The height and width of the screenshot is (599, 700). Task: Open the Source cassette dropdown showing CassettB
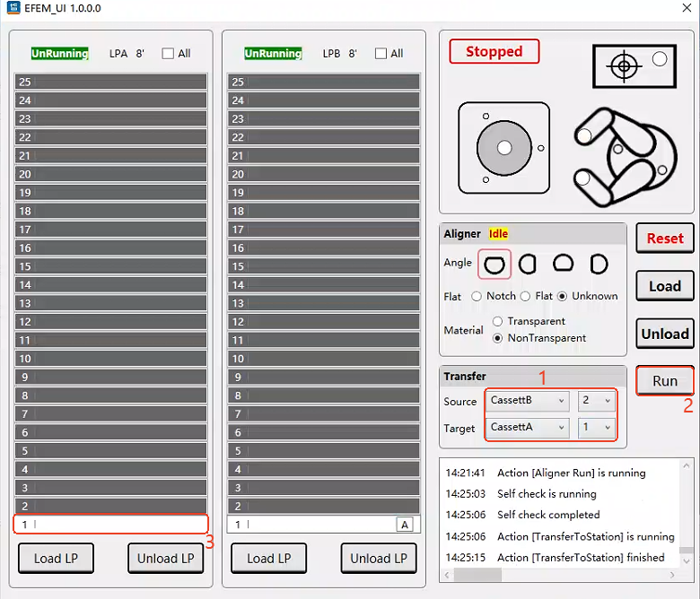tap(528, 401)
